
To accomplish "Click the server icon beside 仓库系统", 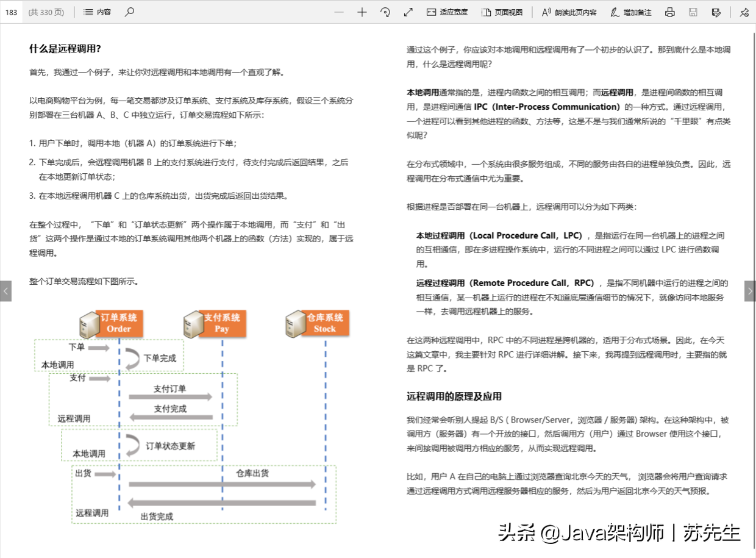I will pos(296,324).
